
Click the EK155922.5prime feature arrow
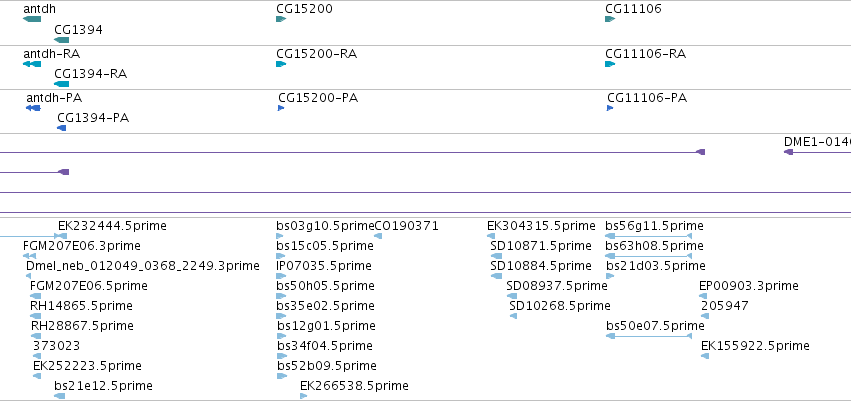(704, 356)
